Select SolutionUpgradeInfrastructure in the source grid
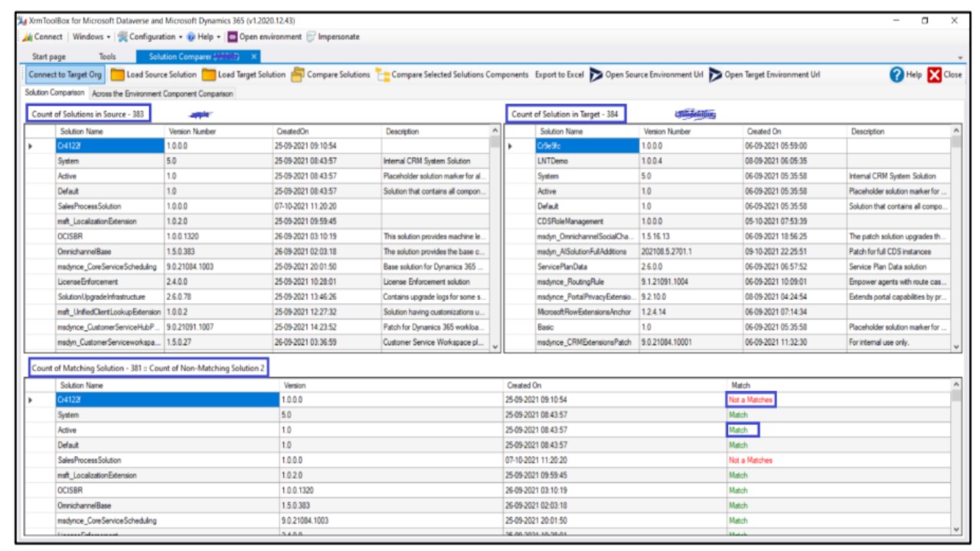Image resolution: width=980 pixels, height=551 pixels. point(109,297)
